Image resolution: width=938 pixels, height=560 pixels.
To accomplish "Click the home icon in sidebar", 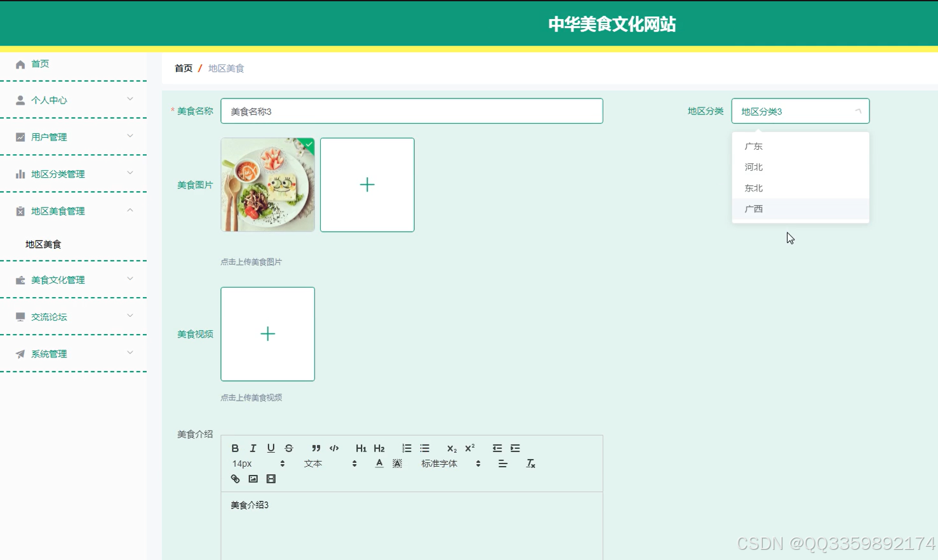I will [x=20, y=64].
